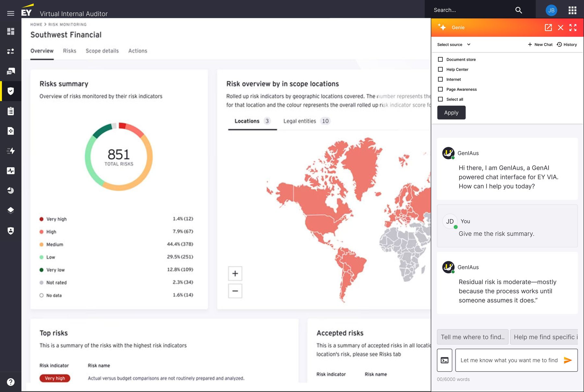Click the Very low dark green legend dot

[42, 270]
